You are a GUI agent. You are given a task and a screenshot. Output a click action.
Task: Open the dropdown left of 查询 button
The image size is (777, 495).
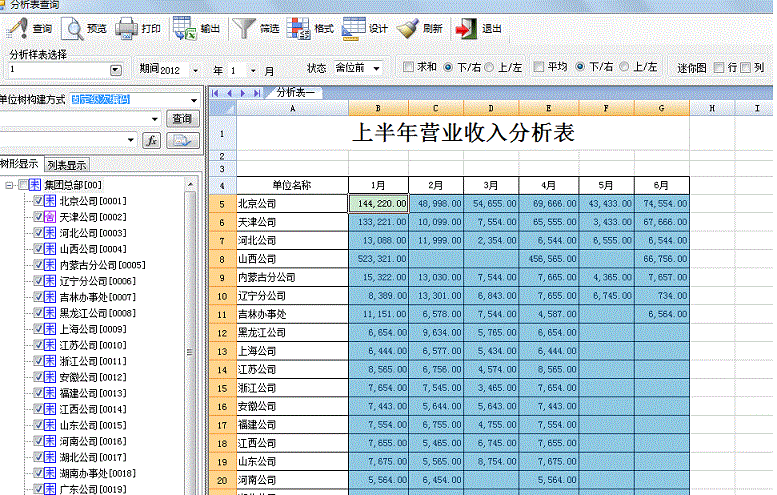(x=155, y=119)
